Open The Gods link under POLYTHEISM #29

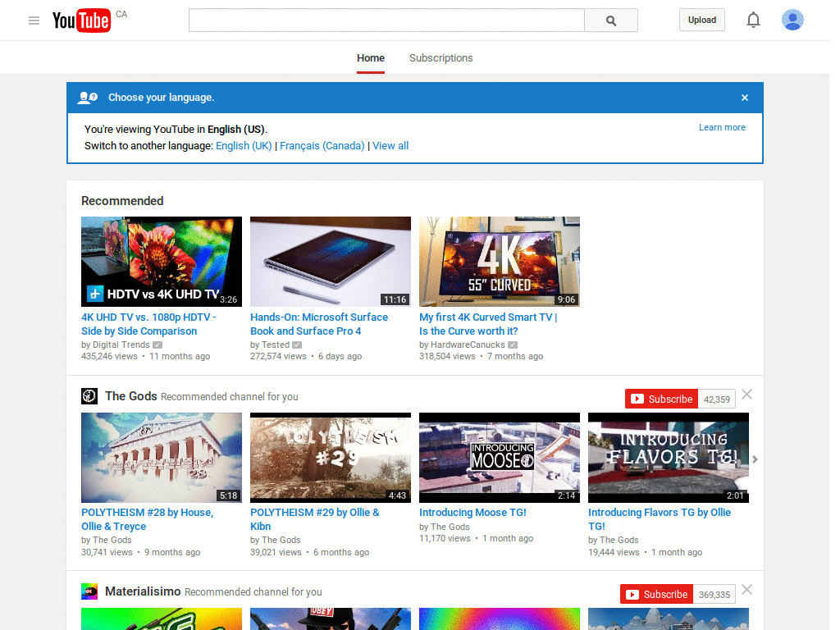click(281, 540)
